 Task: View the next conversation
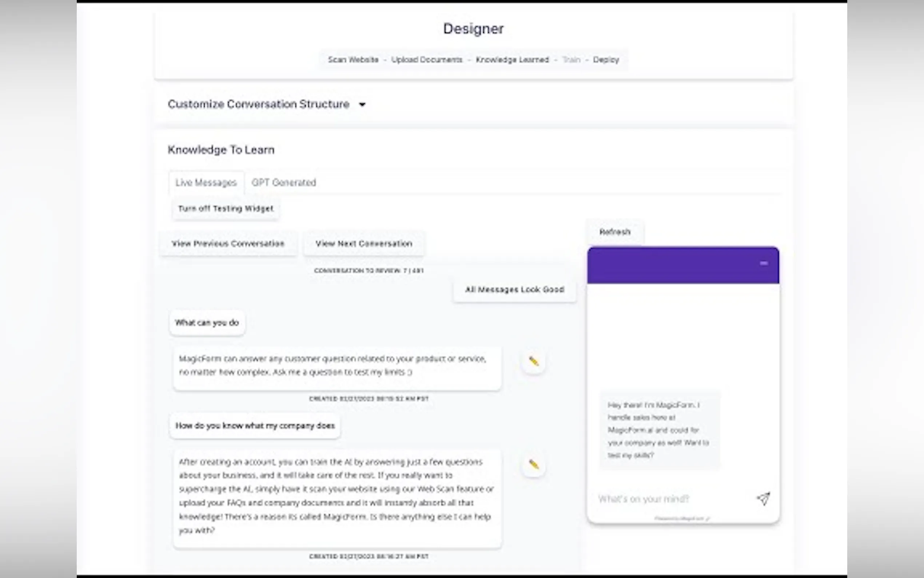(364, 244)
